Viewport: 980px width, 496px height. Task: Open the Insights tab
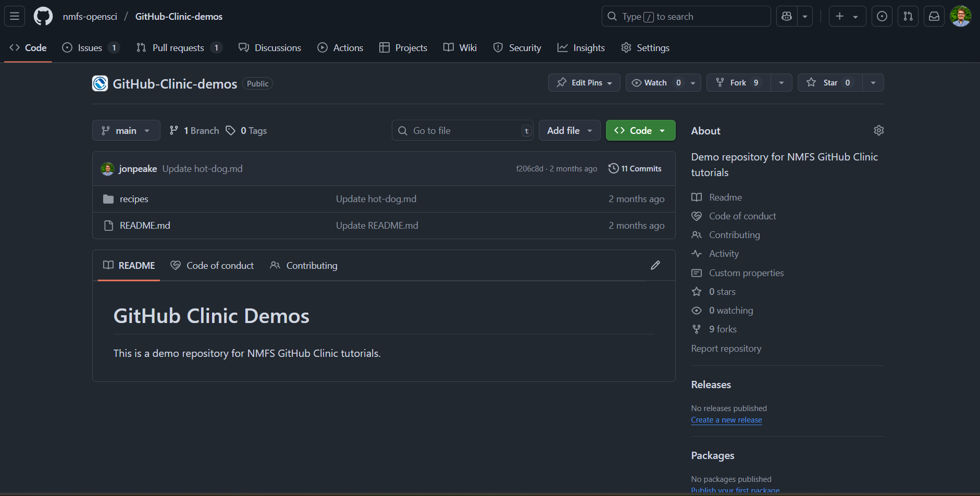(x=581, y=47)
